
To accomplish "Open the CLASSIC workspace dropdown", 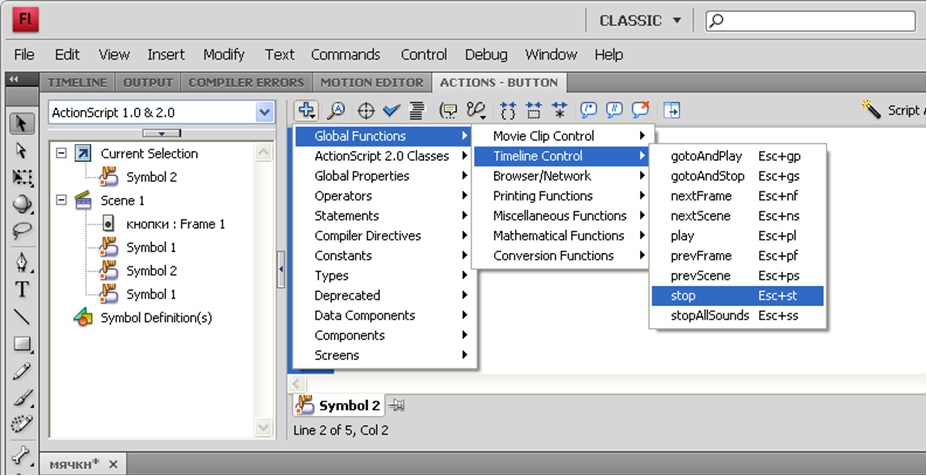I will click(640, 21).
